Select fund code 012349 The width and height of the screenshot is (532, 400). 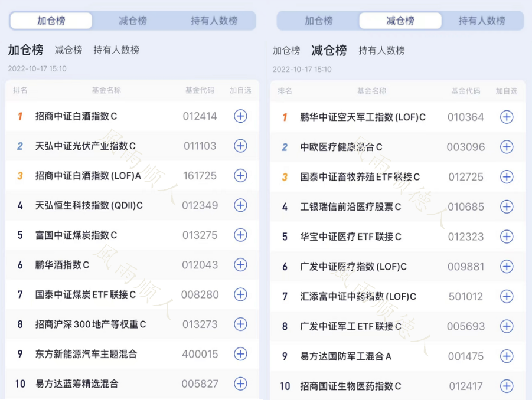(200, 205)
